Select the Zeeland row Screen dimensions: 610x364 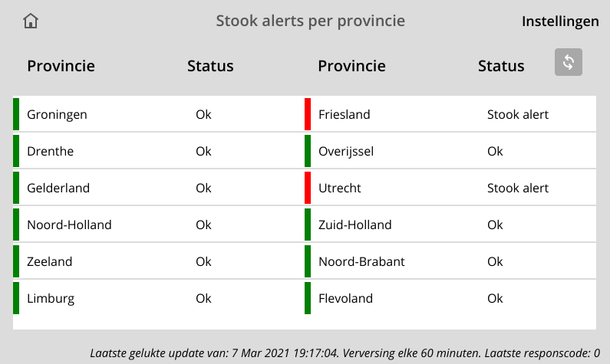pos(159,261)
